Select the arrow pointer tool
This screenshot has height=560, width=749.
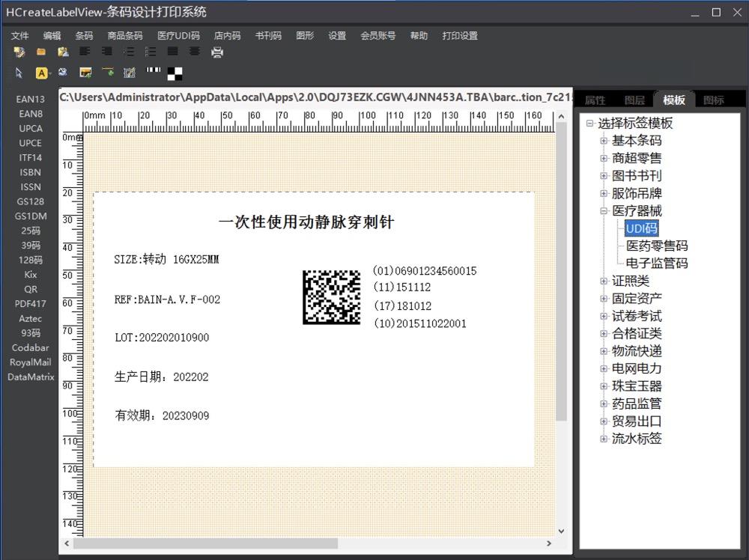pos(19,73)
